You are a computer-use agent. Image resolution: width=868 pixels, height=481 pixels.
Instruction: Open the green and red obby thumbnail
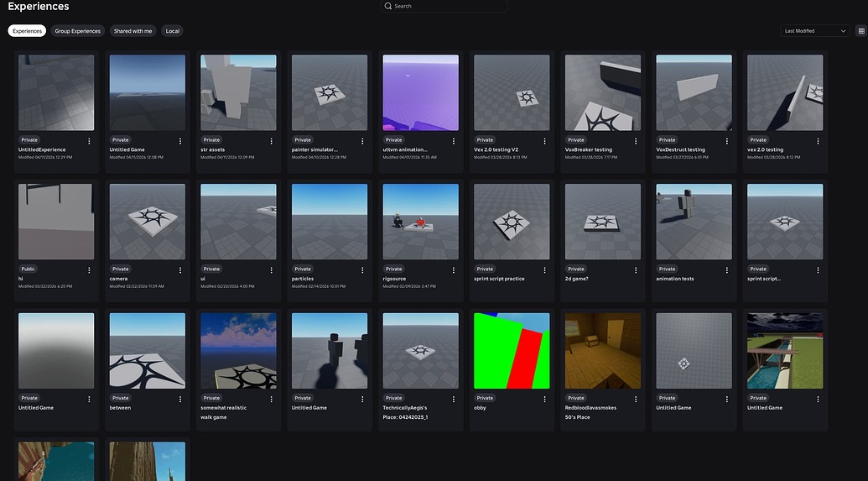tap(512, 351)
